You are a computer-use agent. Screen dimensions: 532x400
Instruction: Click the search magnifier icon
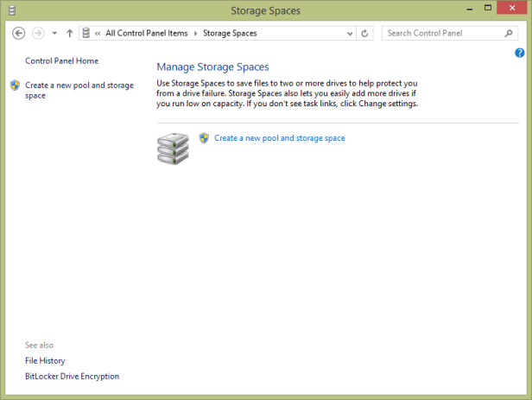click(x=510, y=34)
